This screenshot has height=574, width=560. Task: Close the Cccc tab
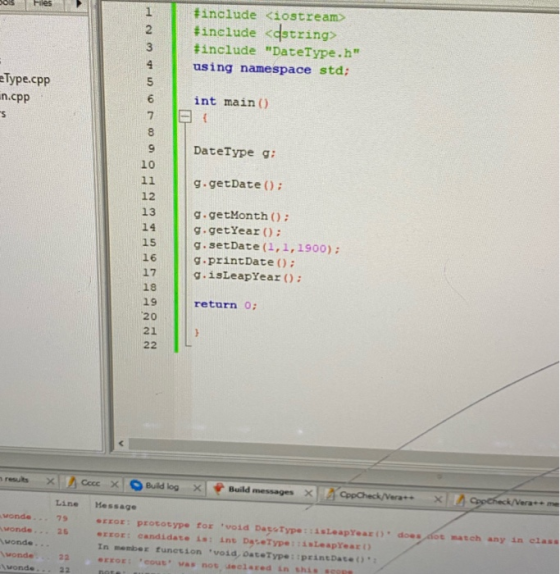pyautogui.click(x=115, y=484)
